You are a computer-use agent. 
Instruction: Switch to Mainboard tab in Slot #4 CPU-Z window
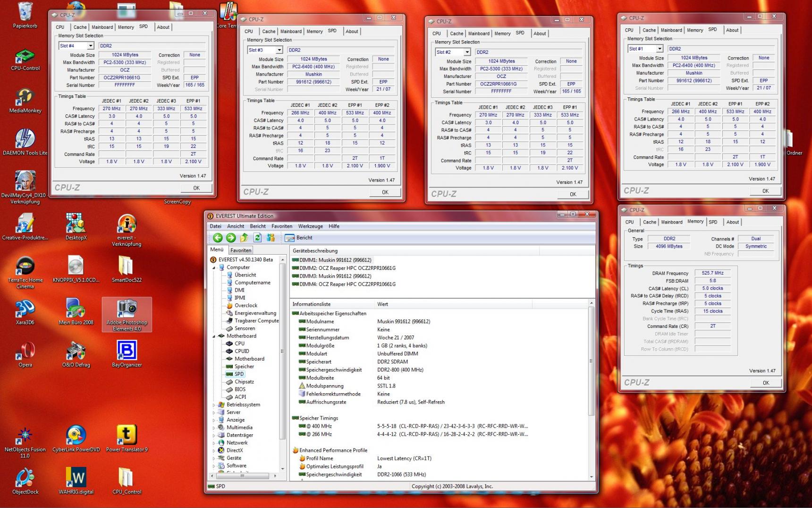pos(102,27)
